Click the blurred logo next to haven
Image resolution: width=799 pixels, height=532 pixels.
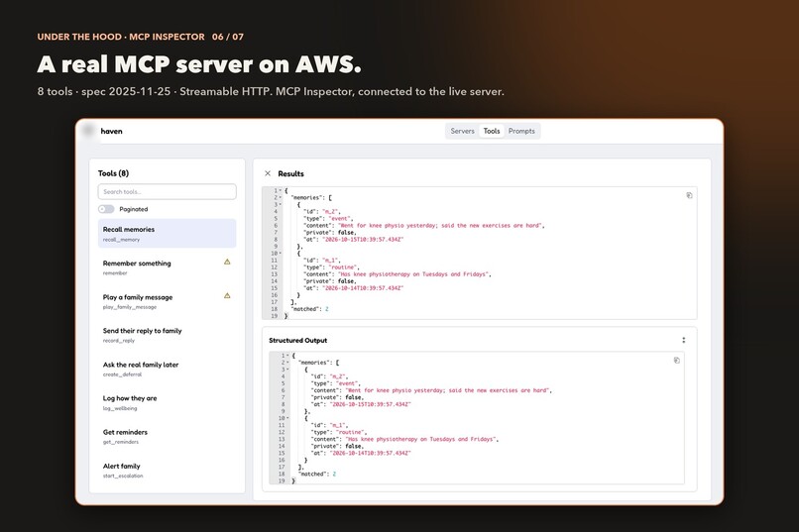(x=89, y=131)
